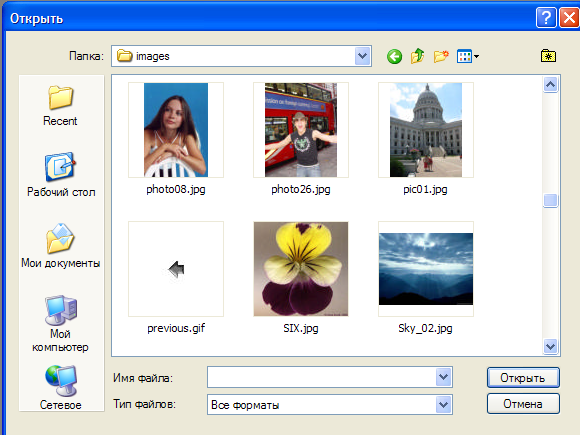Click the Открыть button
Screen dimensions: 580x435
pyautogui.click(x=523, y=378)
